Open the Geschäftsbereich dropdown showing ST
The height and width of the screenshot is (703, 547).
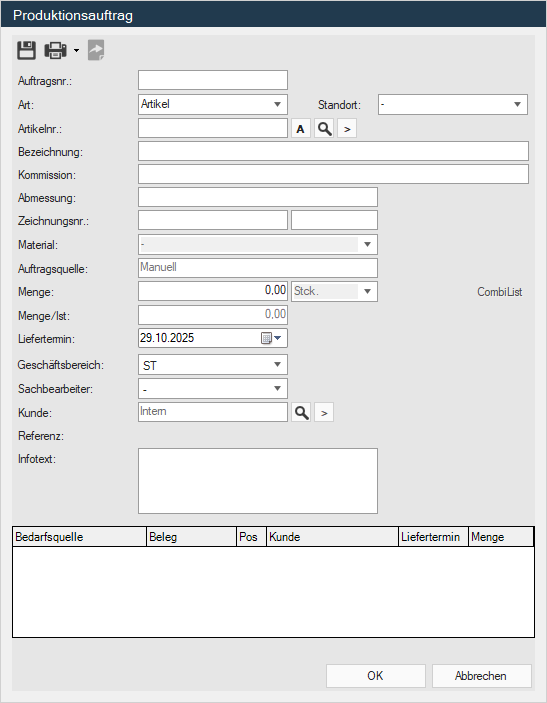(213, 365)
